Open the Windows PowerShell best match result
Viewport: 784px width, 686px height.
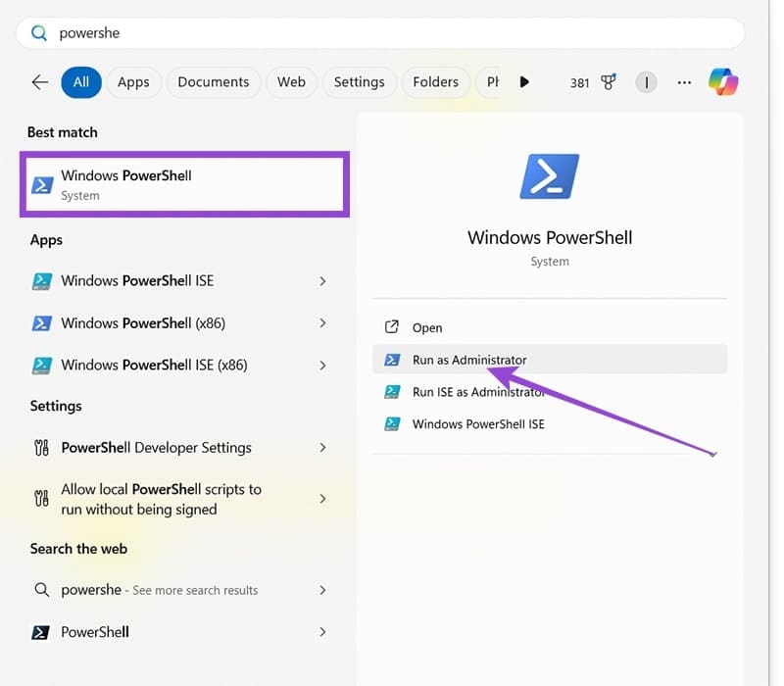coord(184,184)
